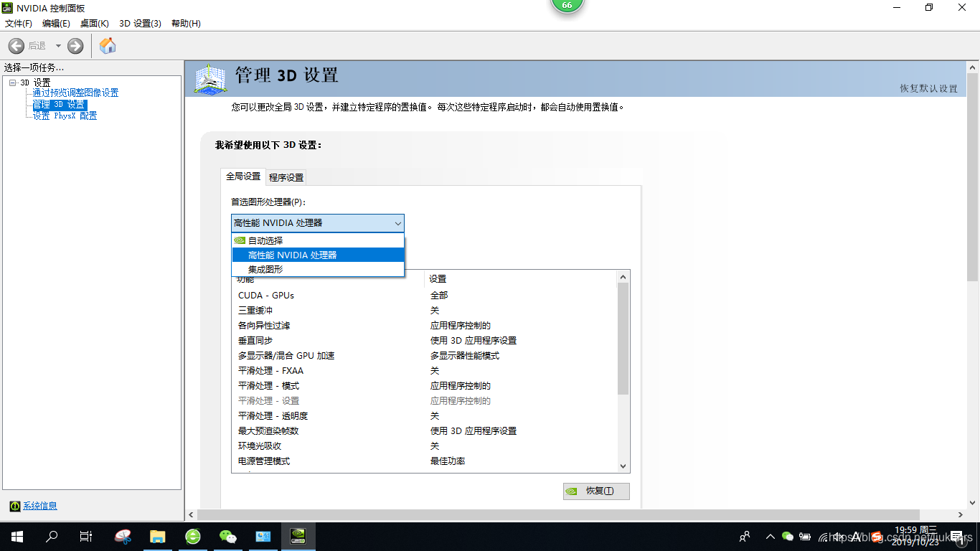Open the 3D 设置(3) menu
Screen dimensions: 980x551
140,24
